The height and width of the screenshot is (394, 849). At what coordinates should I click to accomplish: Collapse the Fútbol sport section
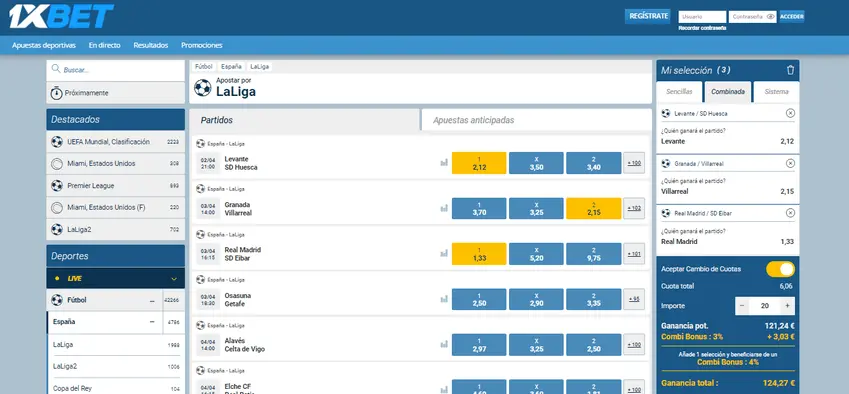152,300
